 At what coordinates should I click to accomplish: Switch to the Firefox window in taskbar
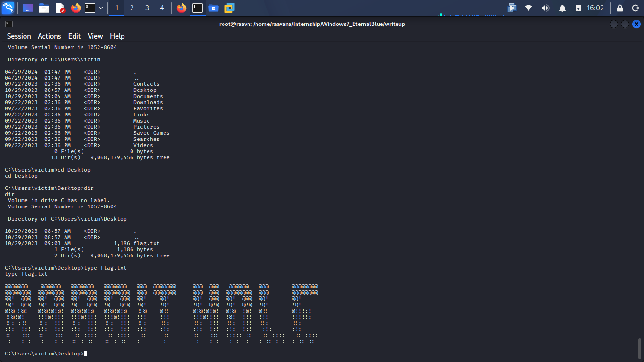182,8
